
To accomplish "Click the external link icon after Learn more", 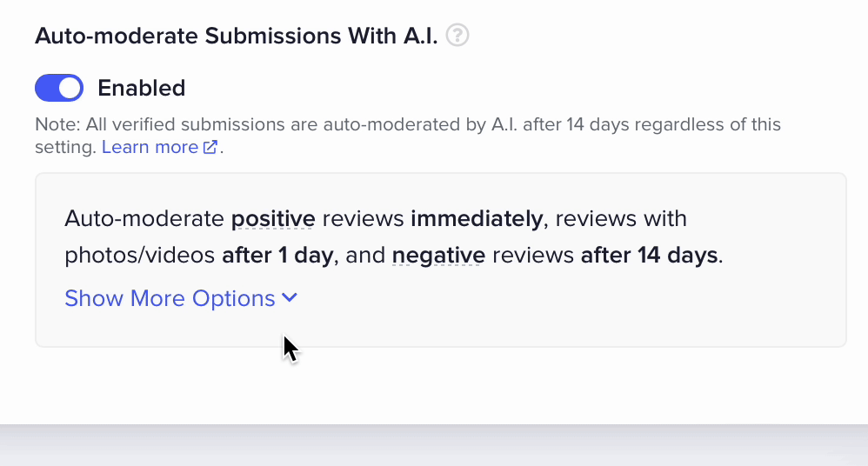I will [x=210, y=148].
